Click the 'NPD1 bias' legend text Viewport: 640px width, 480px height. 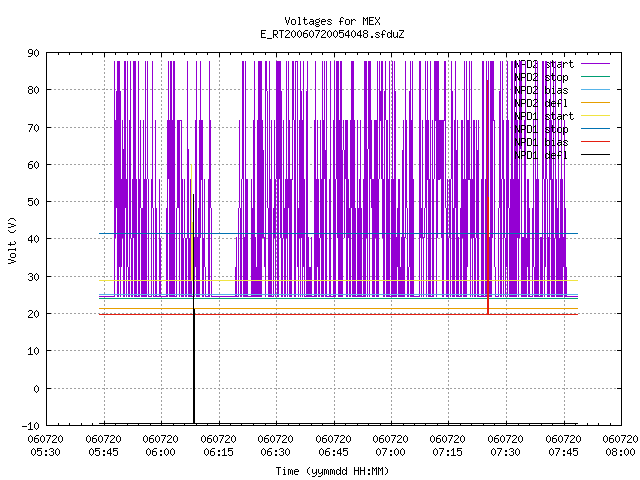click(541, 142)
